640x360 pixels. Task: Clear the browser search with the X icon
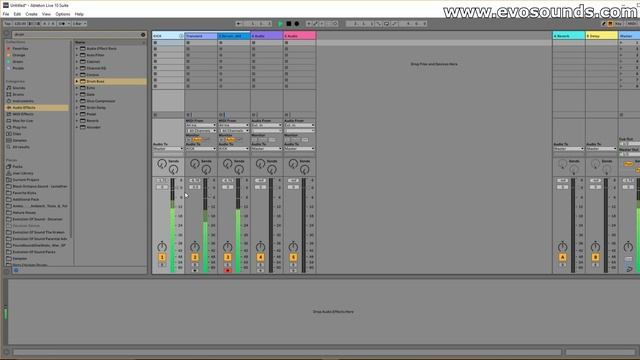click(143, 35)
